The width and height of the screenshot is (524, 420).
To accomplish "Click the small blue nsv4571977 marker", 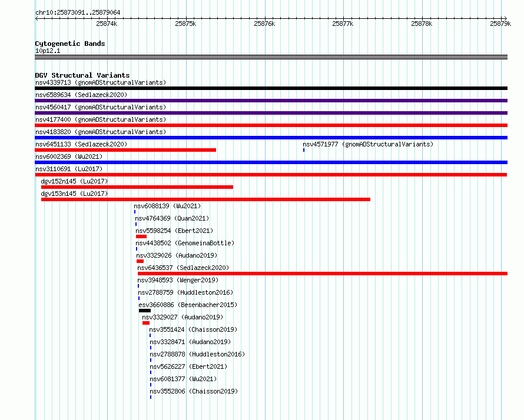I will point(304,150).
